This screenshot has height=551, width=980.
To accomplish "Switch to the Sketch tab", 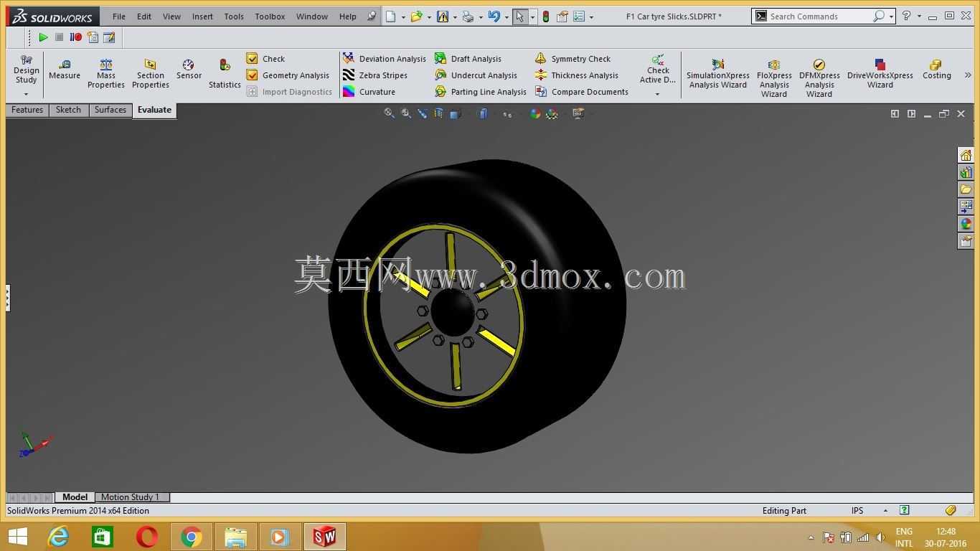I will pyautogui.click(x=68, y=110).
